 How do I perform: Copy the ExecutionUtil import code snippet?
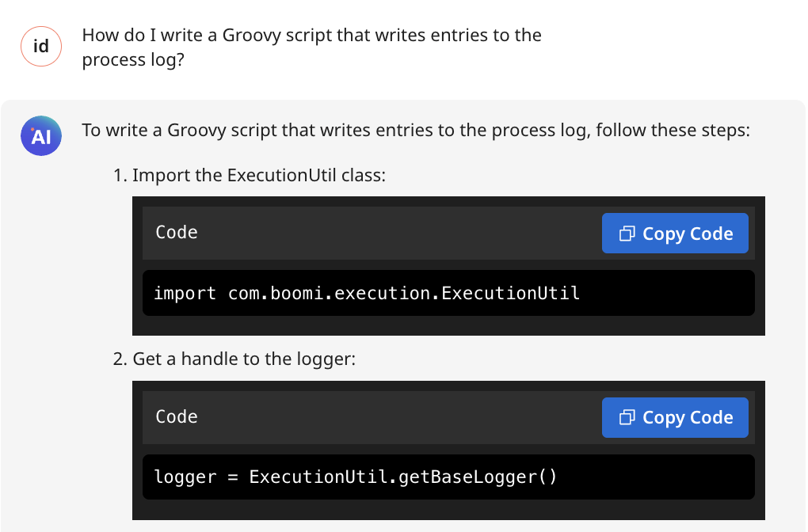point(675,233)
